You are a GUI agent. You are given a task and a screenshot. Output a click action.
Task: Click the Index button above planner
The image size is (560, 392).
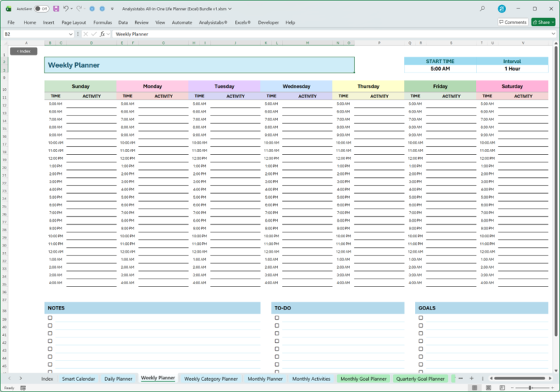[23, 51]
